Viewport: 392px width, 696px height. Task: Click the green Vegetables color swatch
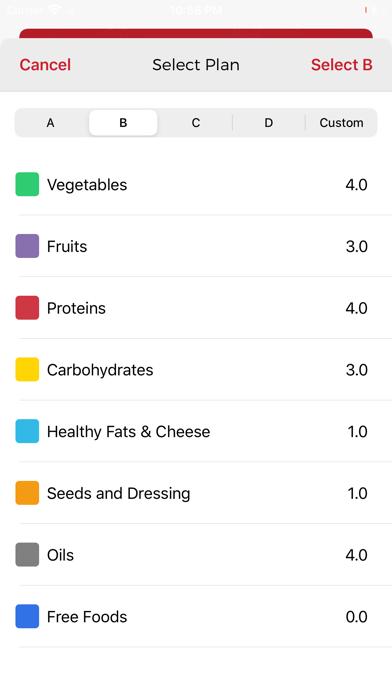click(x=27, y=184)
